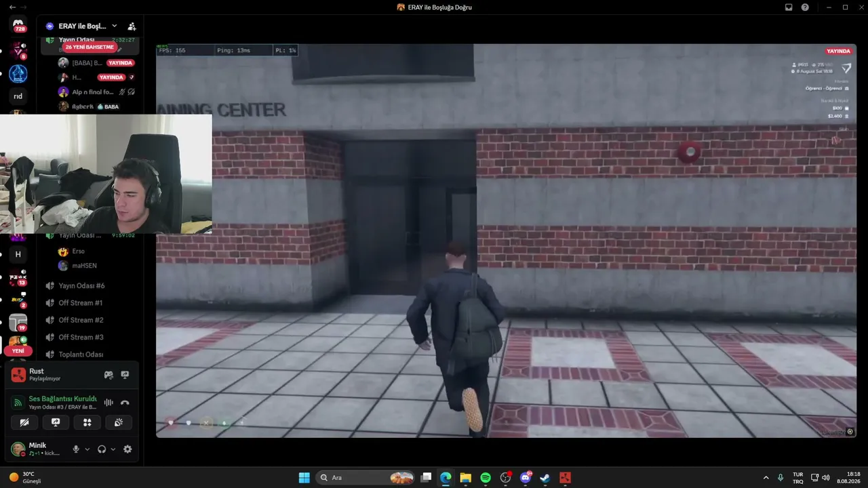Toggle camera on in voice panel
This screenshot has height=488, width=868.
tap(24, 422)
